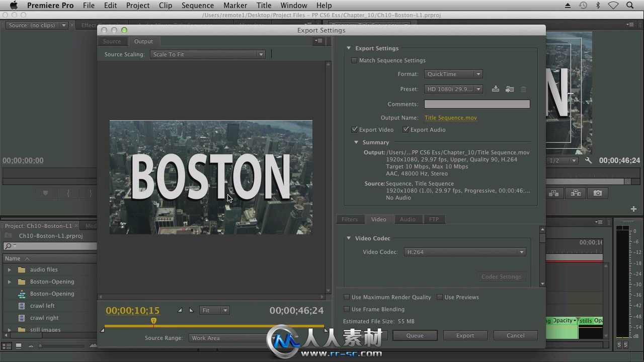Image resolution: width=644 pixels, height=362 pixels.
Task: Click the wrench settings icon in Program Monitor
Action: pos(589,160)
